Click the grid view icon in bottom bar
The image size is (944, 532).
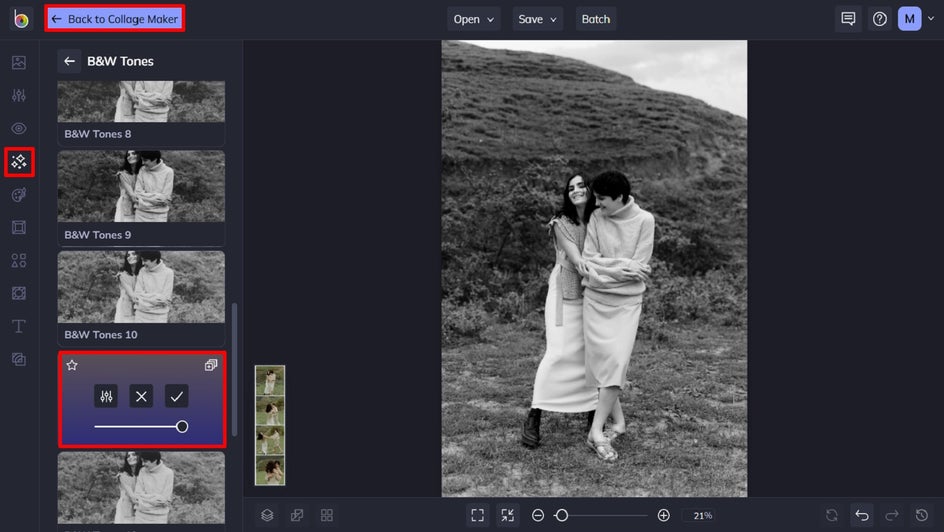(326, 515)
